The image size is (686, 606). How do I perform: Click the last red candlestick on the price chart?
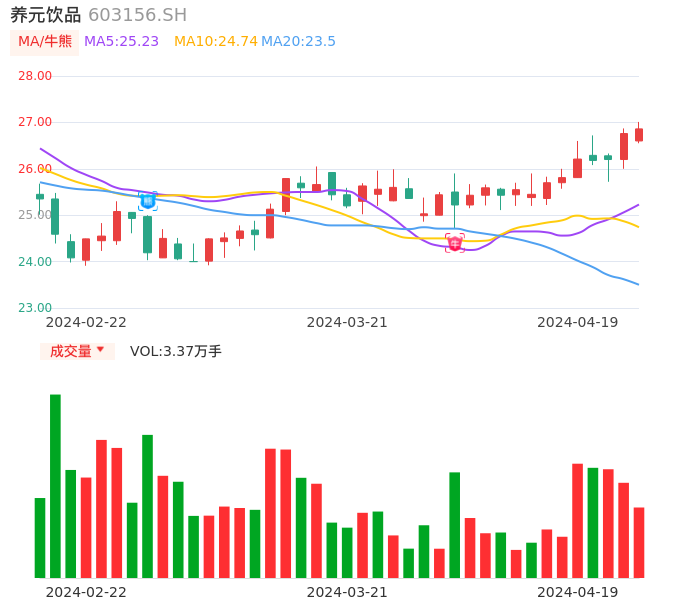639,134
